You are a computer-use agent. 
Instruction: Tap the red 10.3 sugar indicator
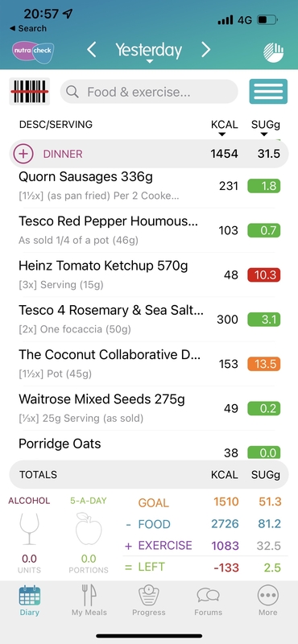pos(264,275)
